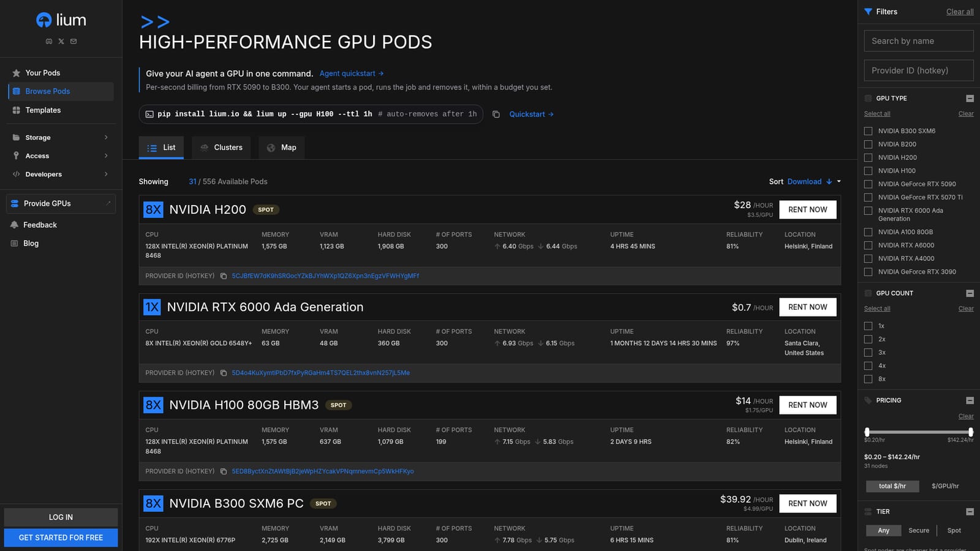Open Templates in the sidebar

(x=61, y=110)
